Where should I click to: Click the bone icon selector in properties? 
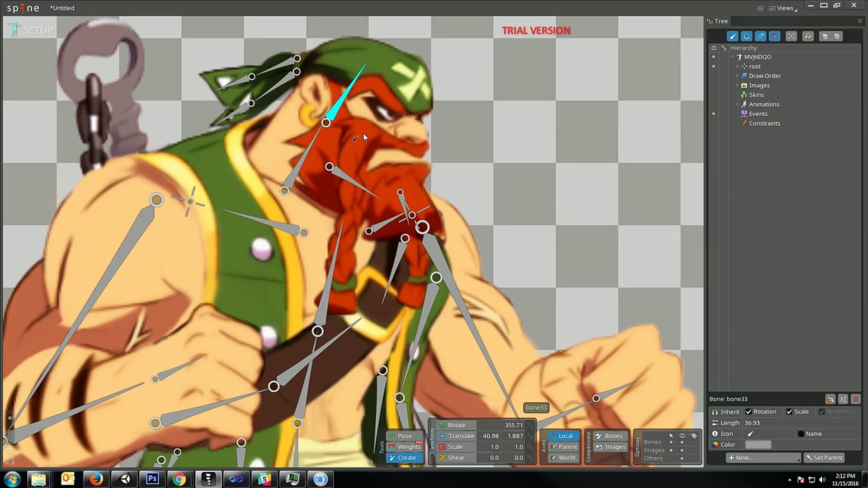(x=750, y=434)
